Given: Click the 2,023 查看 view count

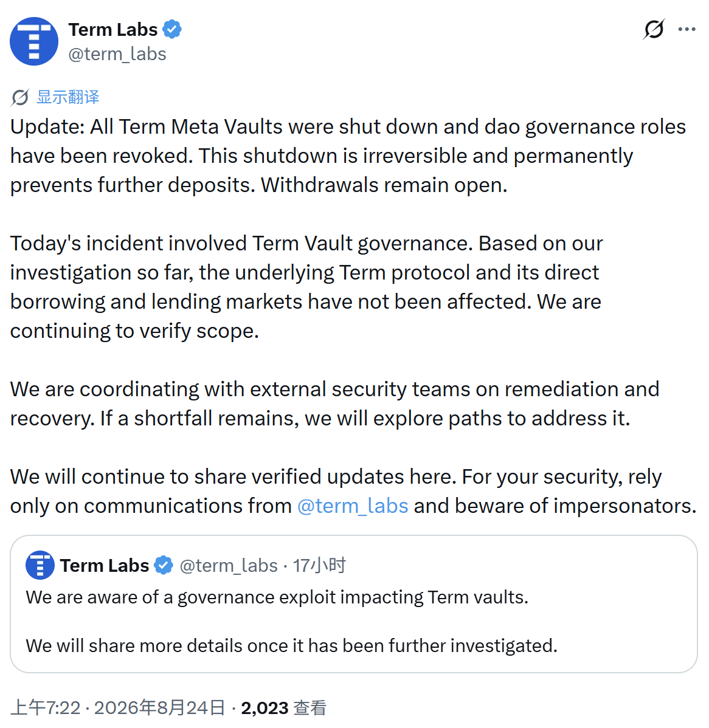Looking at the screenshot, I should (x=283, y=707).
